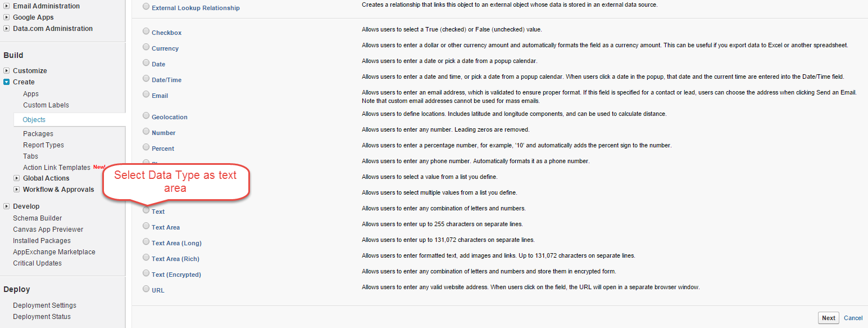
Task: Choose Geolocation radio button
Action: tap(146, 116)
